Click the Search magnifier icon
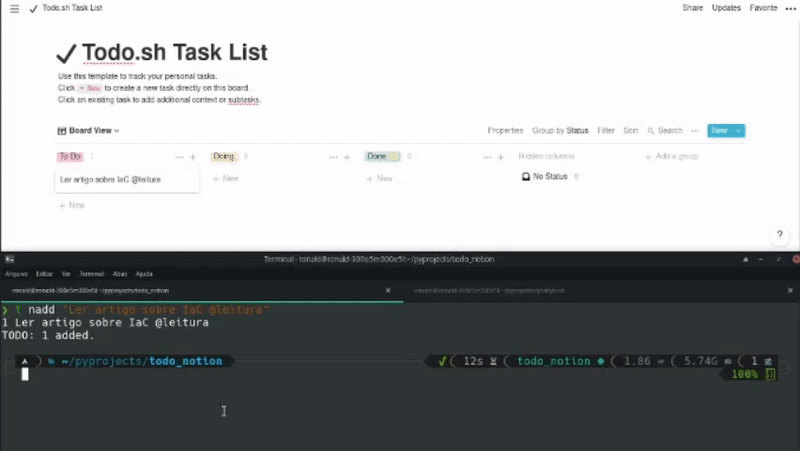This screenshot has height=451, width=800. pyautogui.click(x=651, y=131)
